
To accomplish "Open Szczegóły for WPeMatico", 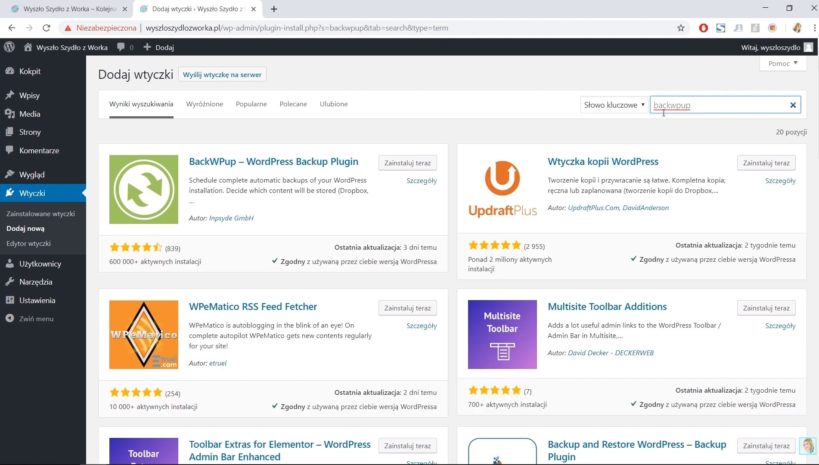I will (422, 326).
